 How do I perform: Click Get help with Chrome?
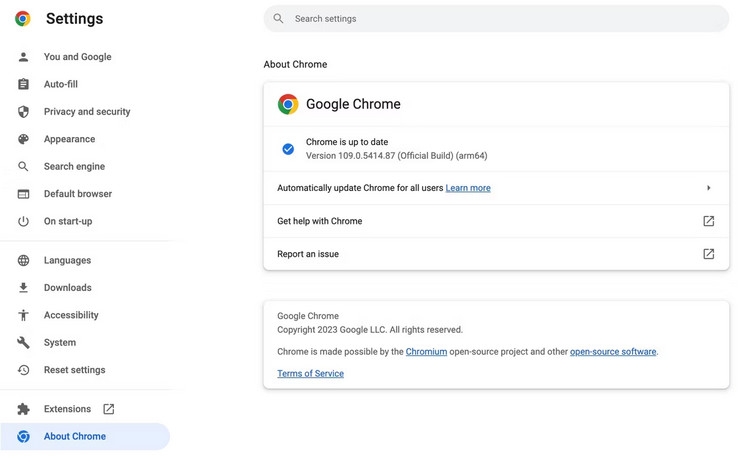point(496,221)
